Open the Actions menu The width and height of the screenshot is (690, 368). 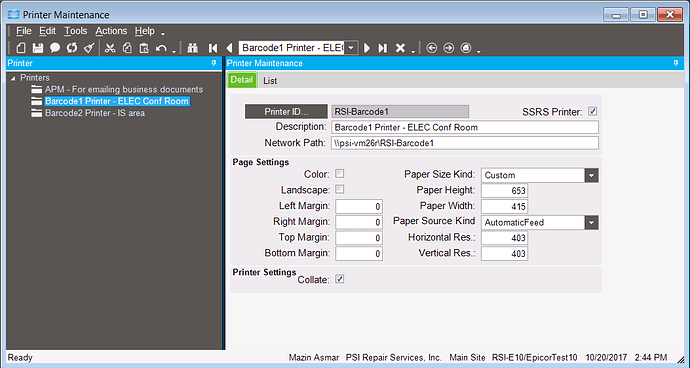coord(111,31)
